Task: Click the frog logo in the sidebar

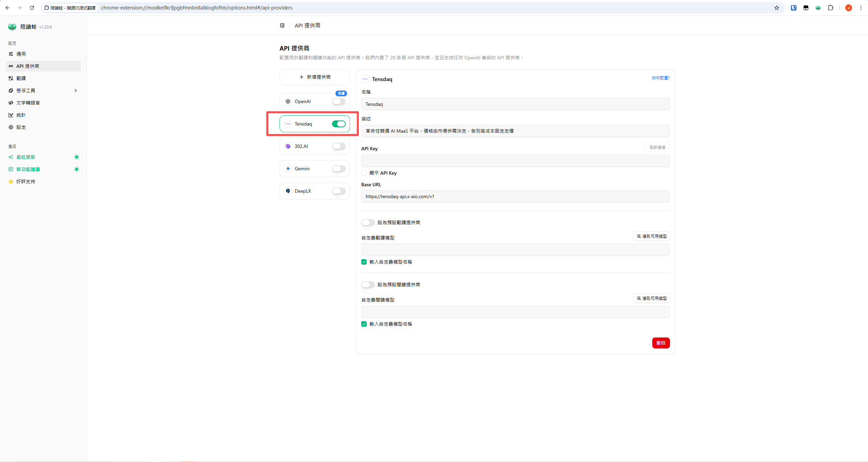Action: (x=12, y=27)
